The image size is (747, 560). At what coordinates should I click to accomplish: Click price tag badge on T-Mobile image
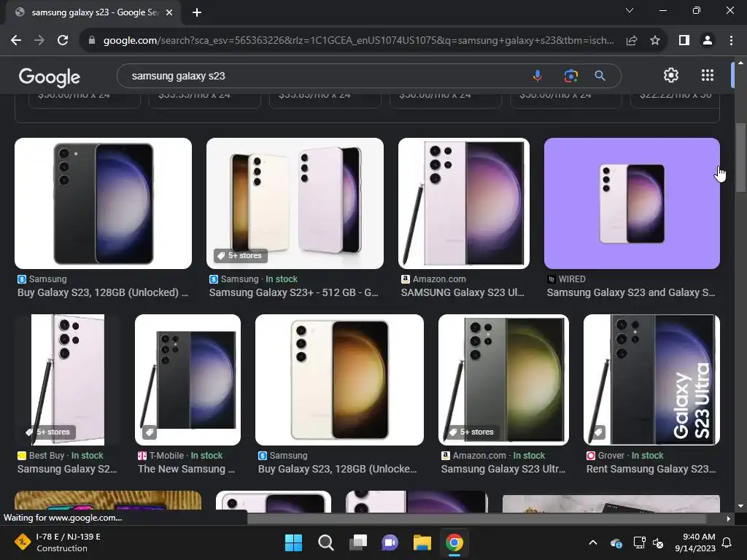pyautogui.click(x=150, y=432)
